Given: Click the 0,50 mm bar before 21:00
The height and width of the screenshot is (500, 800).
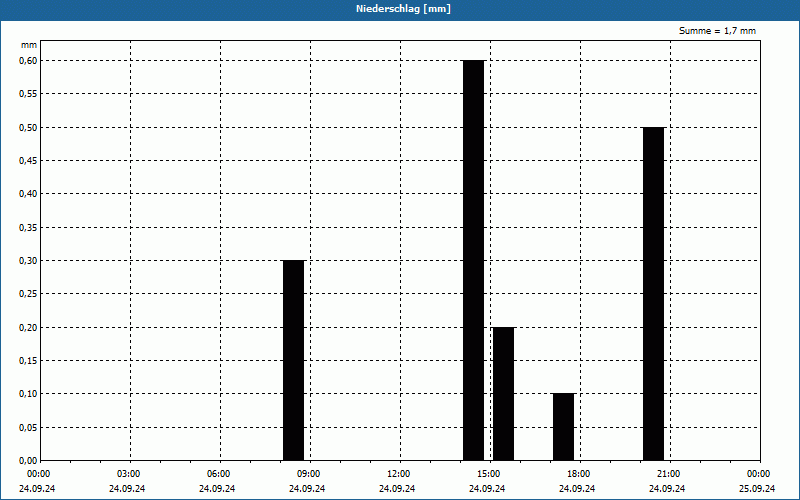Looking at the screenshot, I should pyautogui.click(x=654, y=294).
